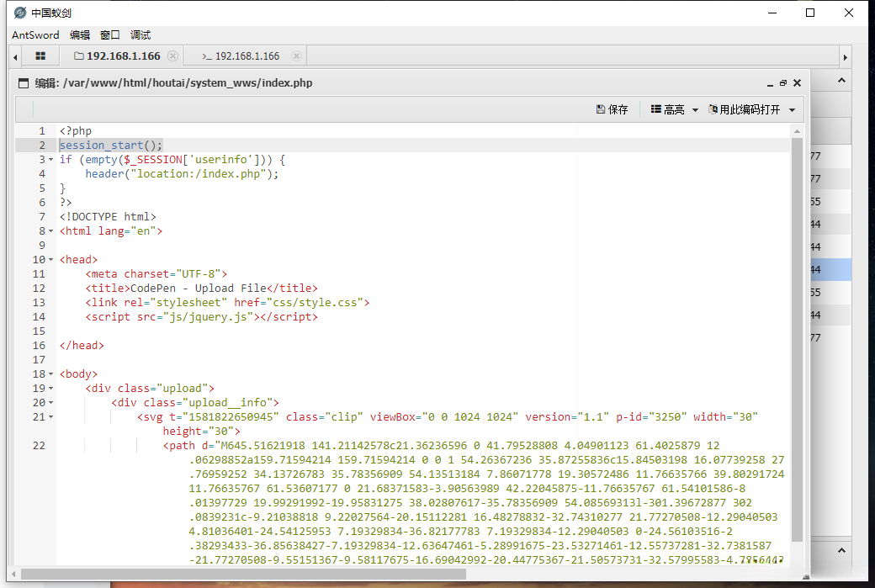Screen dimensions: 875x588
Task: Restore the index.php editor panel
Action: point(783,83)
